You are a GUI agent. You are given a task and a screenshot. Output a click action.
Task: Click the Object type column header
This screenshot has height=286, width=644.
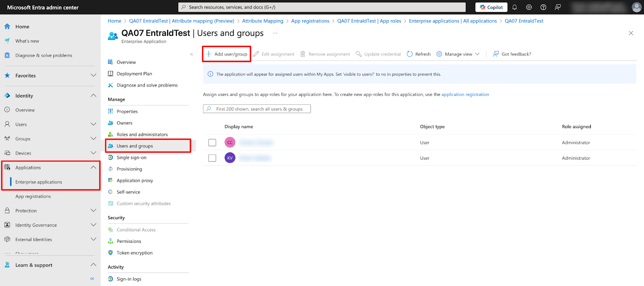point(432,126)
